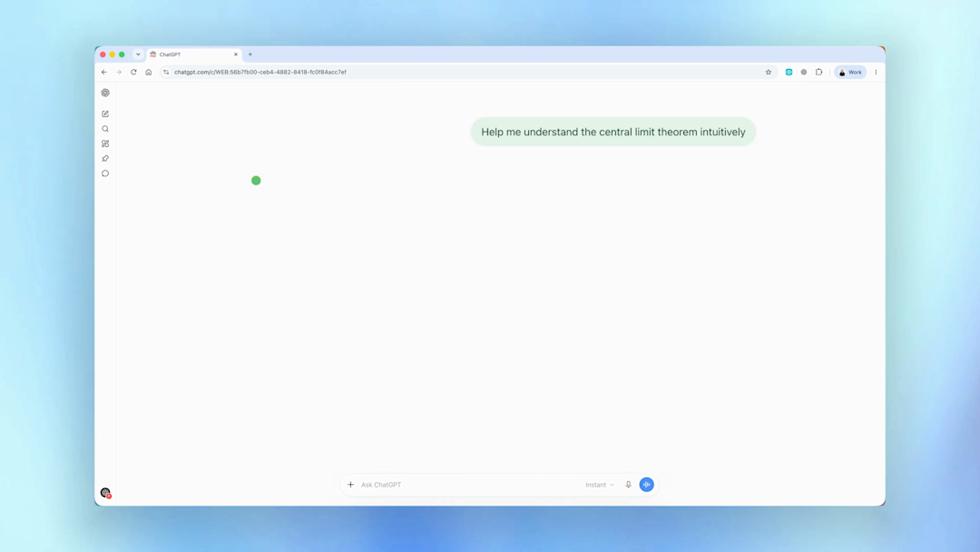Bookmark page with star icon
Image resolution: width=980 pixels, height=552 pixels.
point(769,72)
